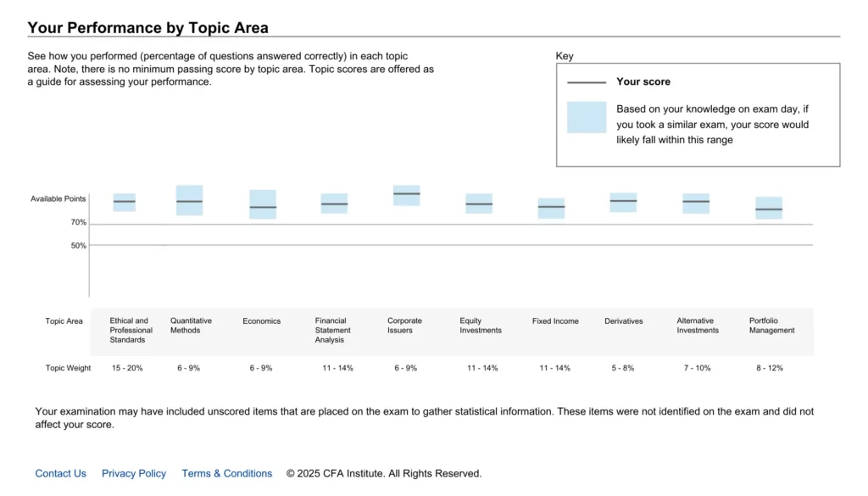Click the Your score line sample in Key

click(587, 82)
